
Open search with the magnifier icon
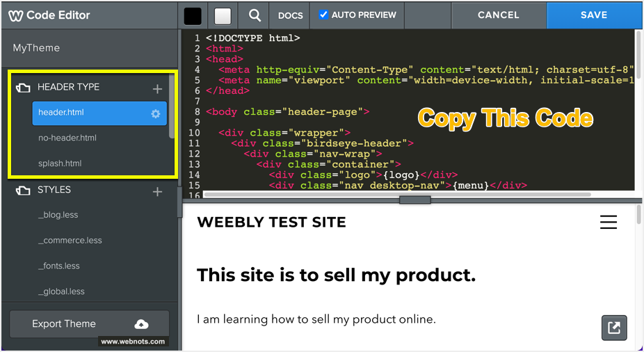255,15
